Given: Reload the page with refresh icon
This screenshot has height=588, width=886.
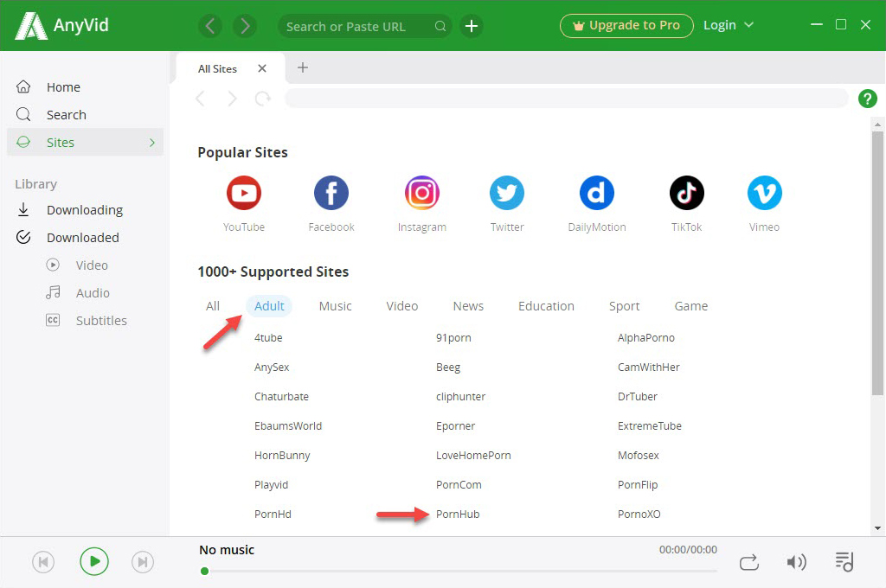Looking at the screenshot, I should [263, 99].
